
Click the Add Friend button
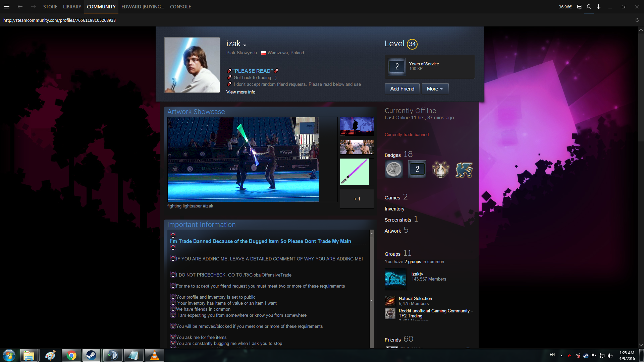[402, 89]
